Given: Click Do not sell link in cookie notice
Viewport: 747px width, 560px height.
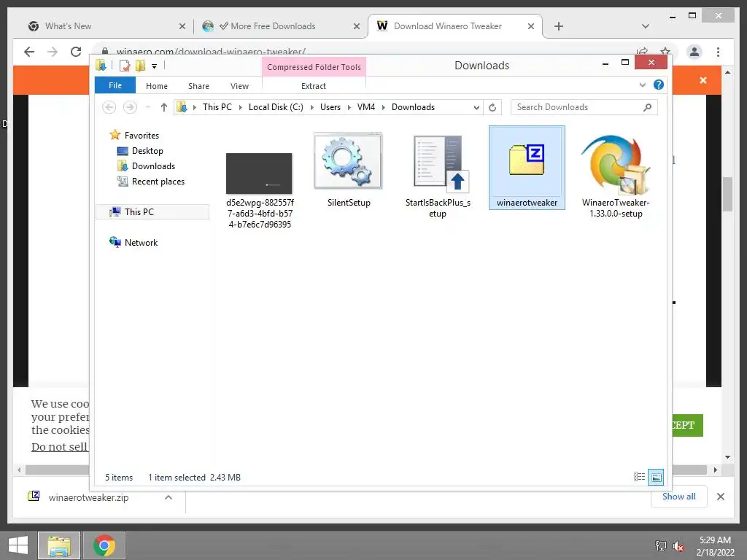Looking at the screenshot, I should pyautogui.click(x=60, y=447).
